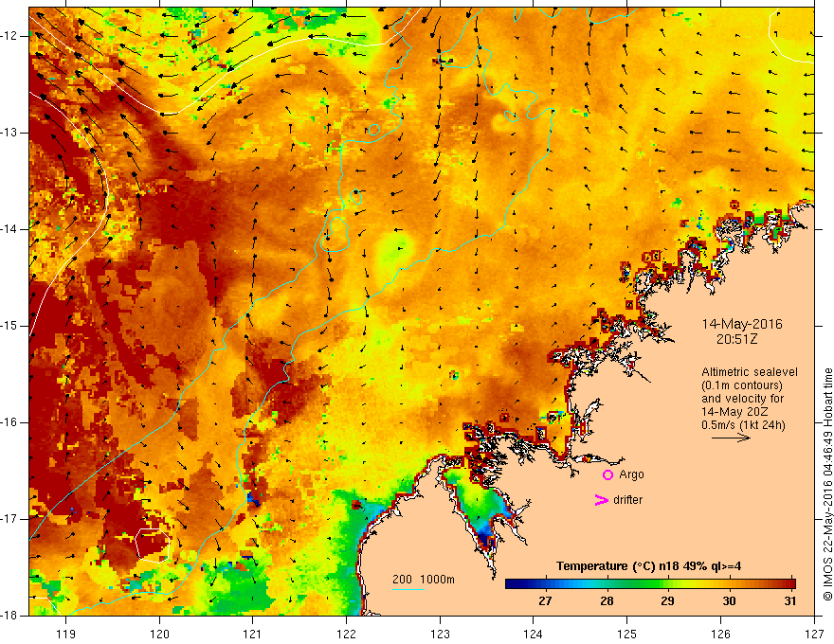Click the temperature color bar
This screenshot has width=834, height=644.
point(650,584)
